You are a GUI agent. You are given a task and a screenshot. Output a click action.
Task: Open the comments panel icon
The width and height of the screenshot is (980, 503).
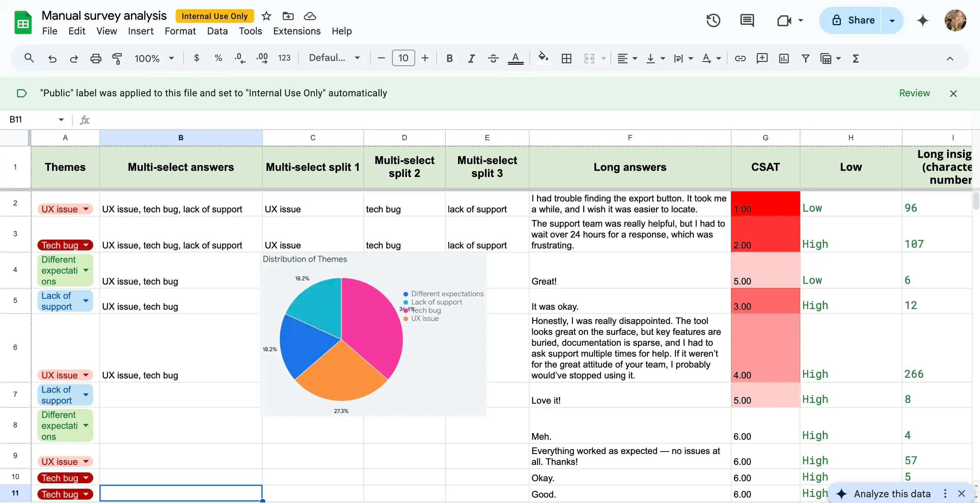[747, 20]
